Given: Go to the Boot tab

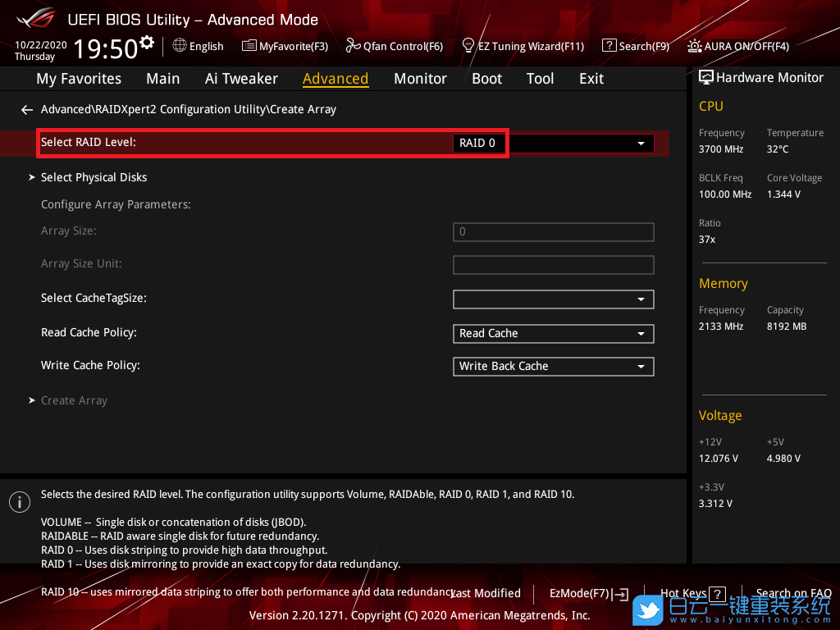Looking at the screenshot, I should coord(486,79).
